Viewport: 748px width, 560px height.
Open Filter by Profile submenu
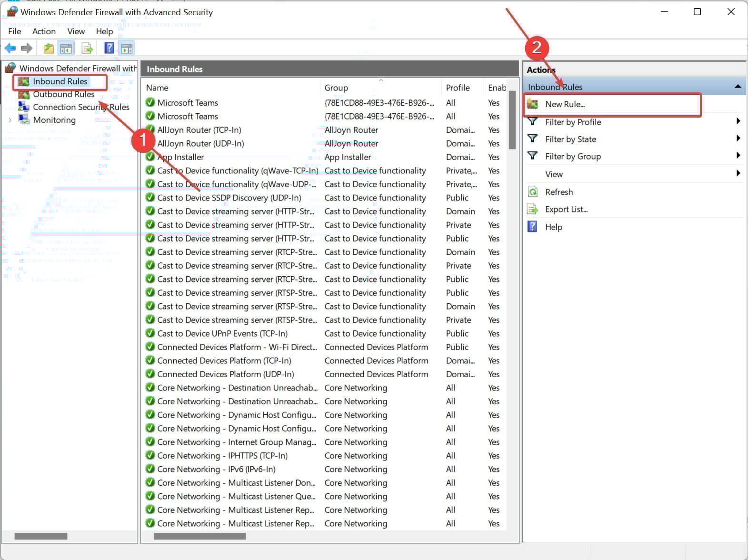point(573,122)
